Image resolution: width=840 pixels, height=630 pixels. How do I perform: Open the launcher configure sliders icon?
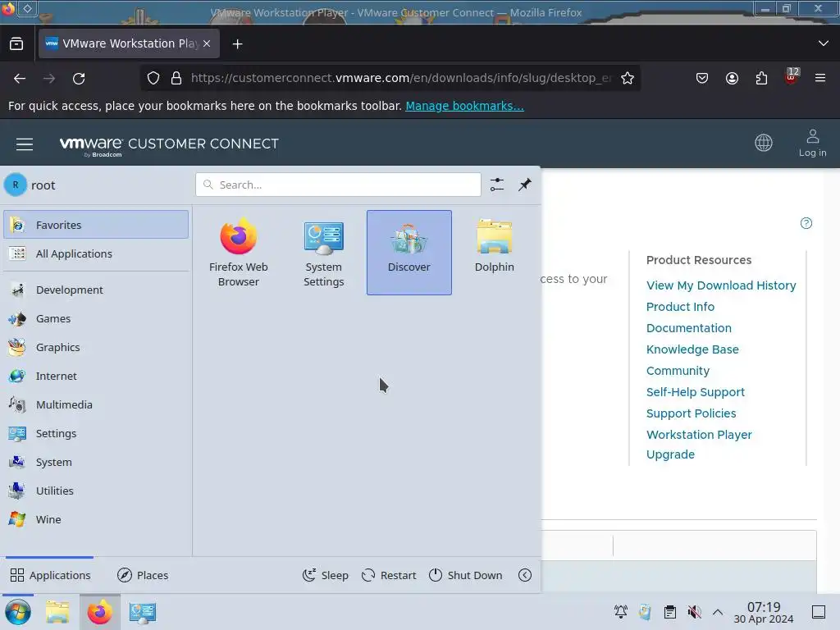pos(497,185)
